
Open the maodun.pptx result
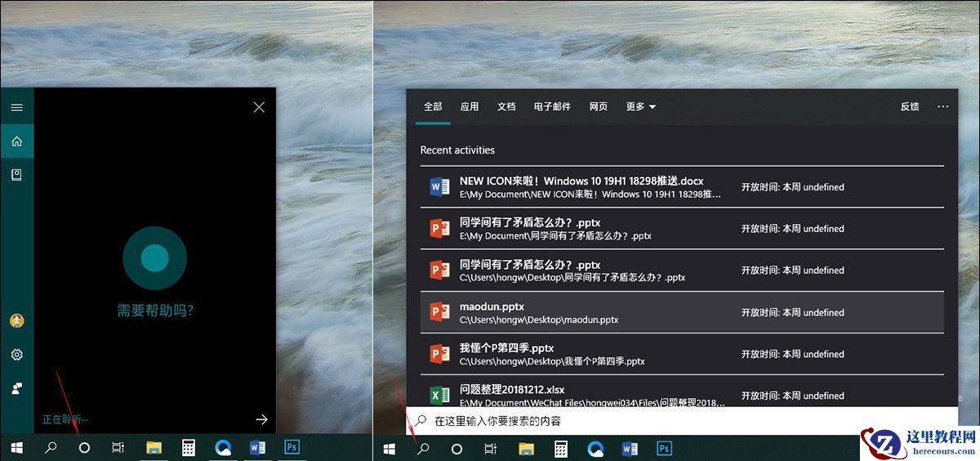coord(682,312)
